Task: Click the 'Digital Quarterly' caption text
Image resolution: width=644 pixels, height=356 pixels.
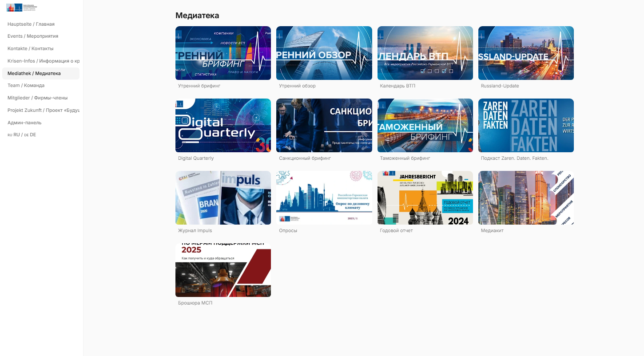Action: (196, 158)
